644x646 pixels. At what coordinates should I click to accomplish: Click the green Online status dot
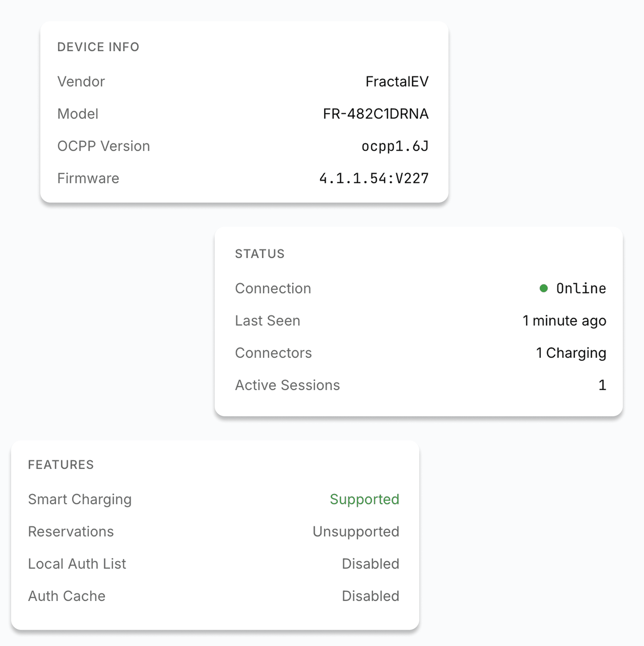544,288
